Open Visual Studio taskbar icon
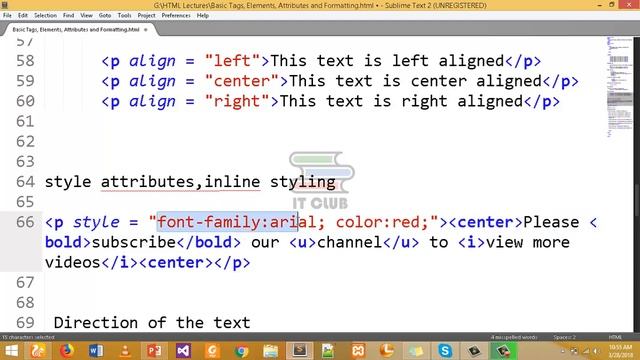 (183, 351)
